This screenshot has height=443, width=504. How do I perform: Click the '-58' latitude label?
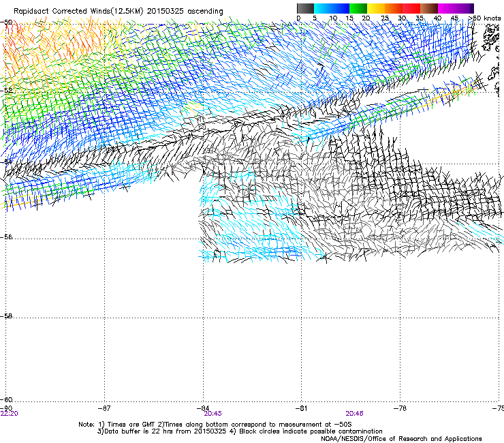[6, 316]
